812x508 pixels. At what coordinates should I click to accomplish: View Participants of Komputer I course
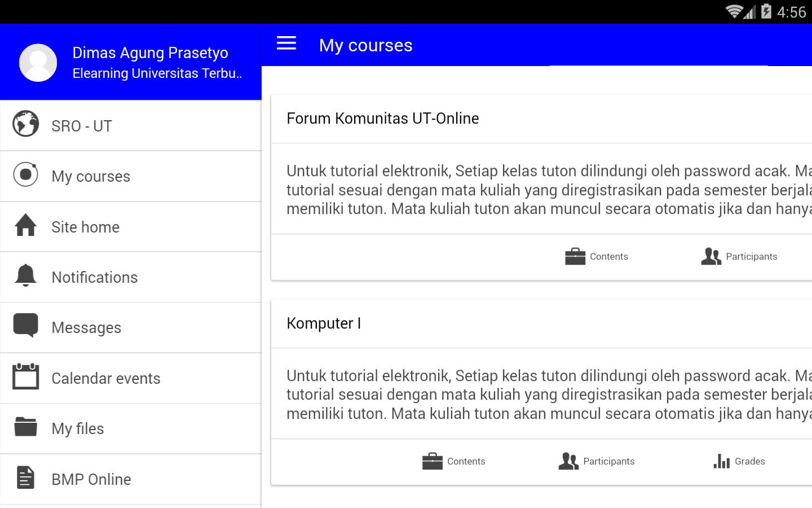pos(597,461)
